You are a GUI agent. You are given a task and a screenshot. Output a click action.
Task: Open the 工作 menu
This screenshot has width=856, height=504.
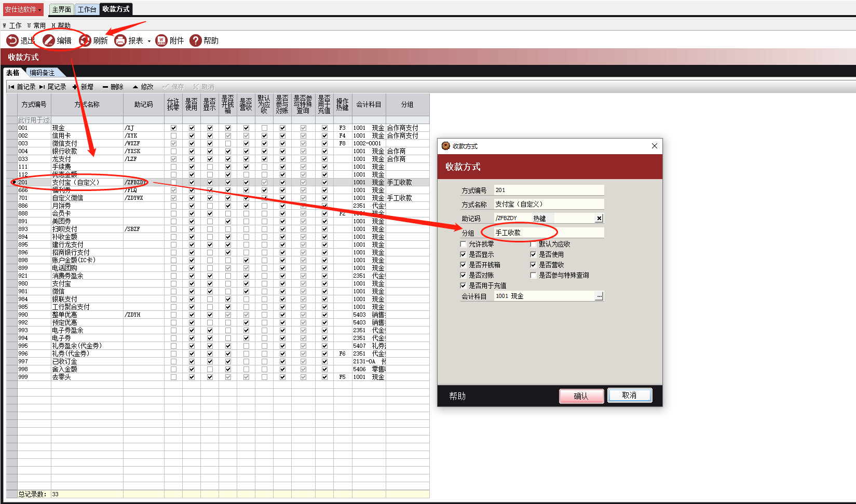point(12,25)
